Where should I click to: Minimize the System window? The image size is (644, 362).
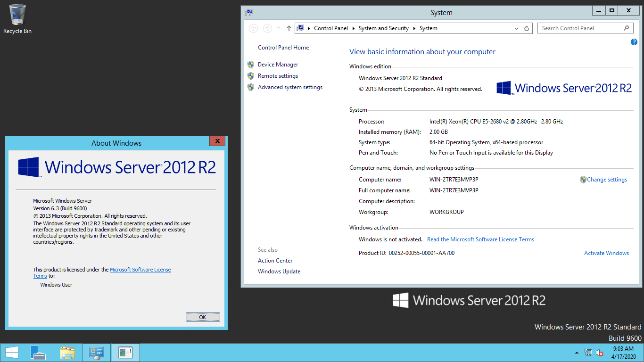coord(599,10)
